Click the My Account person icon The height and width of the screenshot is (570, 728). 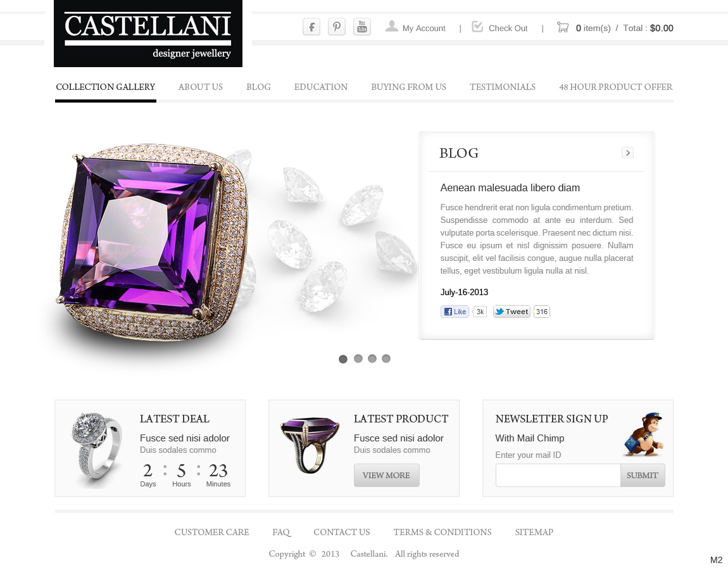coord(391,27)
